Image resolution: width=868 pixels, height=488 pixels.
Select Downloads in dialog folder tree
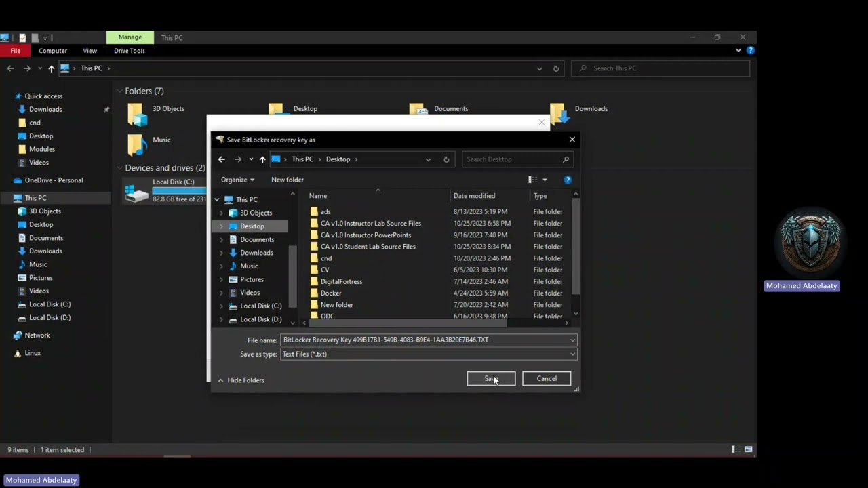pyautogui.click(x=256, y=253)
